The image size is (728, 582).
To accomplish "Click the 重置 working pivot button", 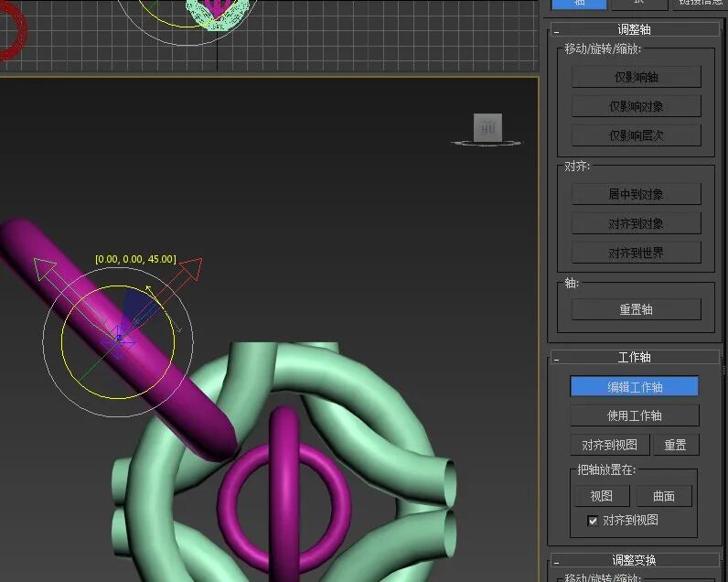I will coord(675,445).
